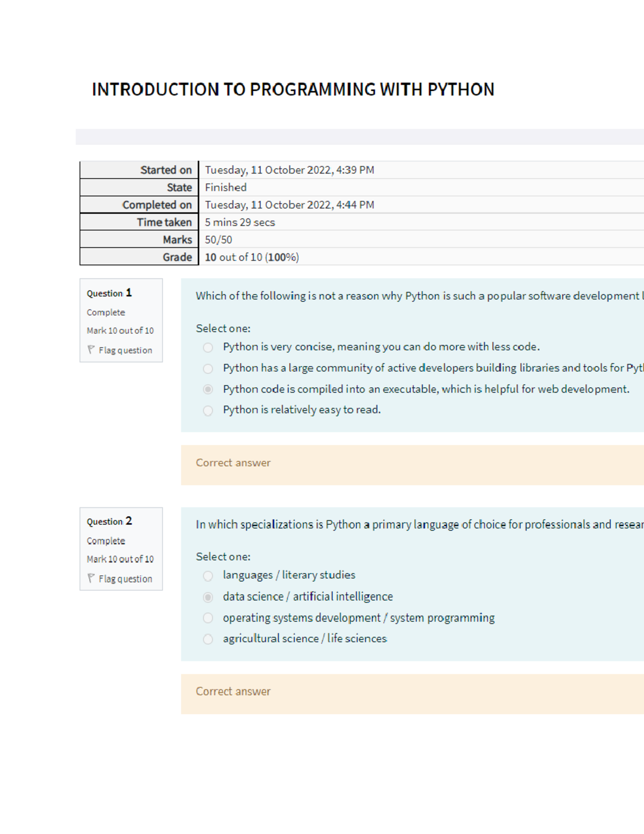Click 'Flag question' link text under Question 1

click(125, 350)
